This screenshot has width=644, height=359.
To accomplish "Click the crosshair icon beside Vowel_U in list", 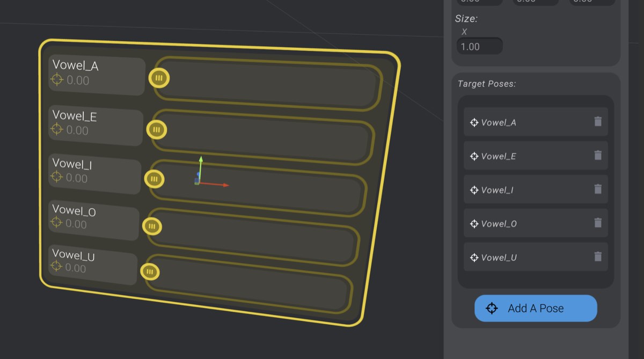I will pos(474,258).
